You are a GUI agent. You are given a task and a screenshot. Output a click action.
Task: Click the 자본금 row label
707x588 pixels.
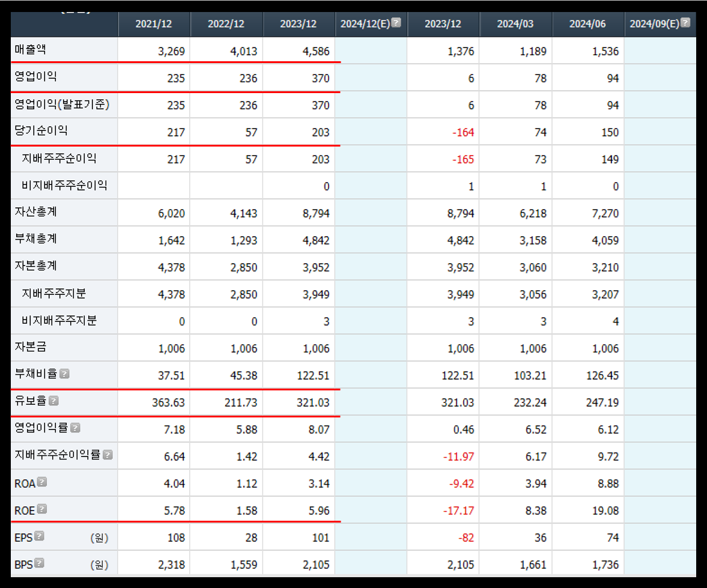pos(30,347)
